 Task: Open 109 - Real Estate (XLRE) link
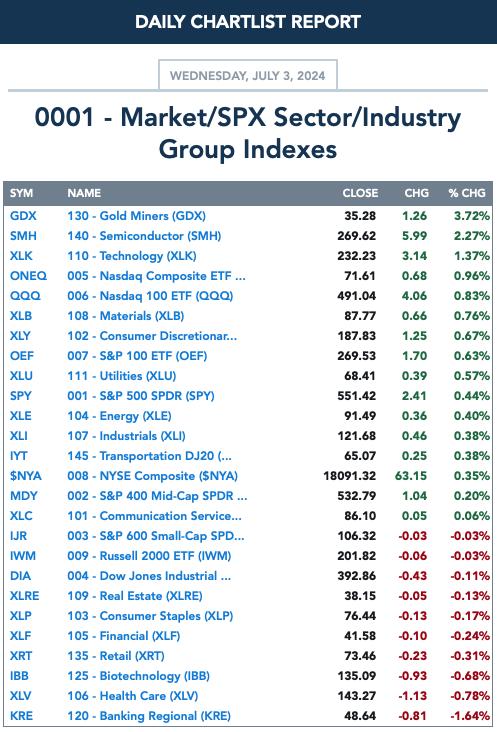pos(135,596)
